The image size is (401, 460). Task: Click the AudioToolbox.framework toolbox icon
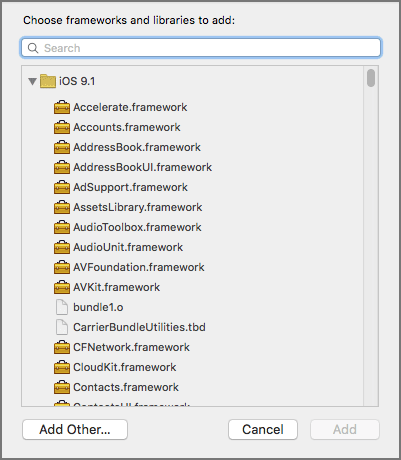point(62,227)
